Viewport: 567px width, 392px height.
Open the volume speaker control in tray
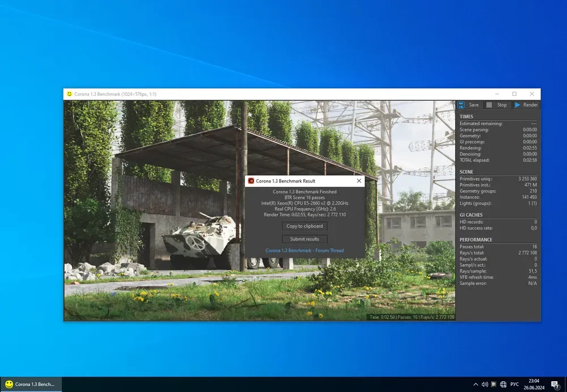[485, 384]
